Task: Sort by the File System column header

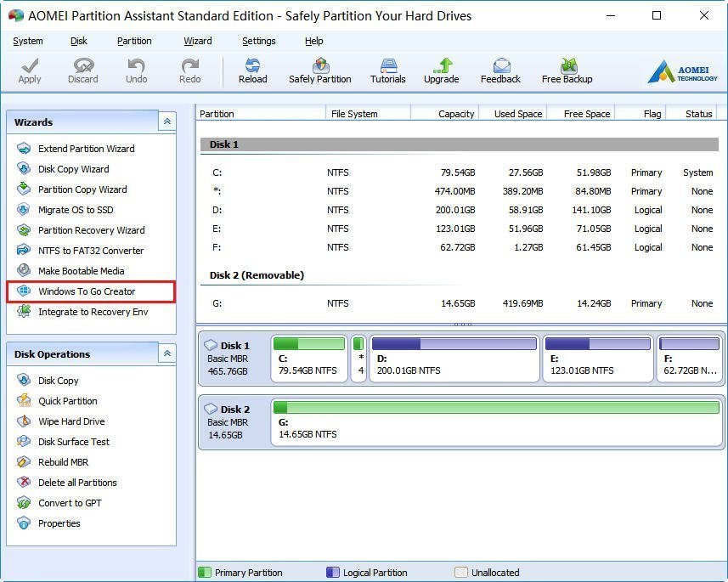Action: (x=368, y=114)
